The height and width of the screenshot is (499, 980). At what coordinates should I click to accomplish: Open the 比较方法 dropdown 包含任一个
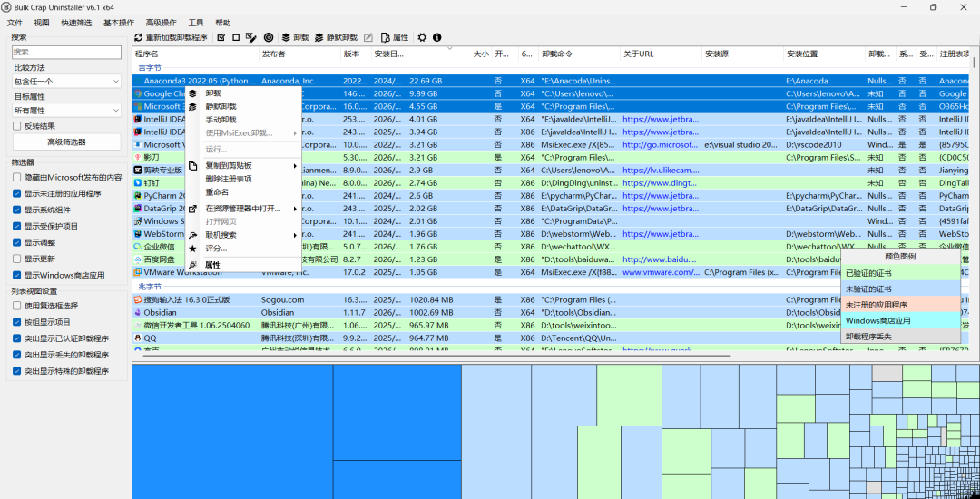pyautogui.click(x=66, y=81)
